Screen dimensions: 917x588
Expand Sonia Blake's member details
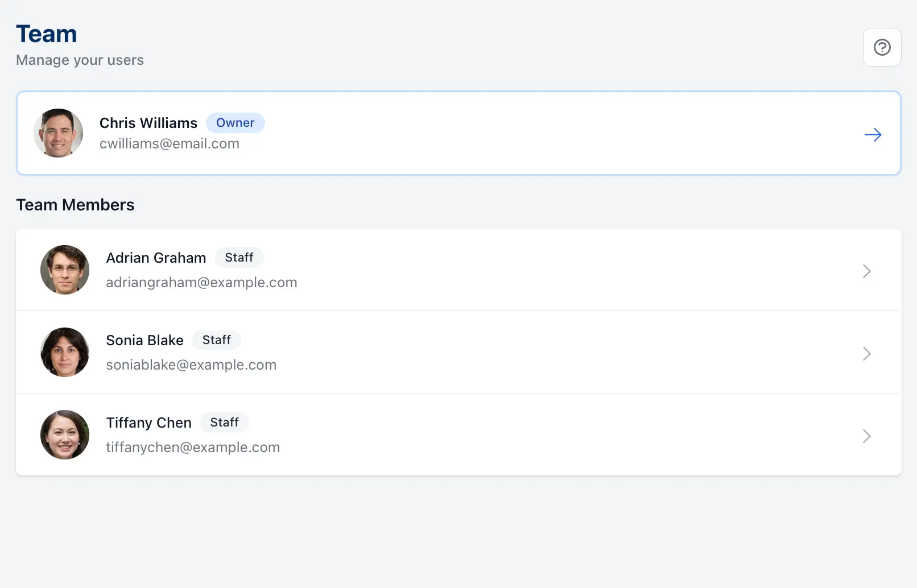pos(866,354)
